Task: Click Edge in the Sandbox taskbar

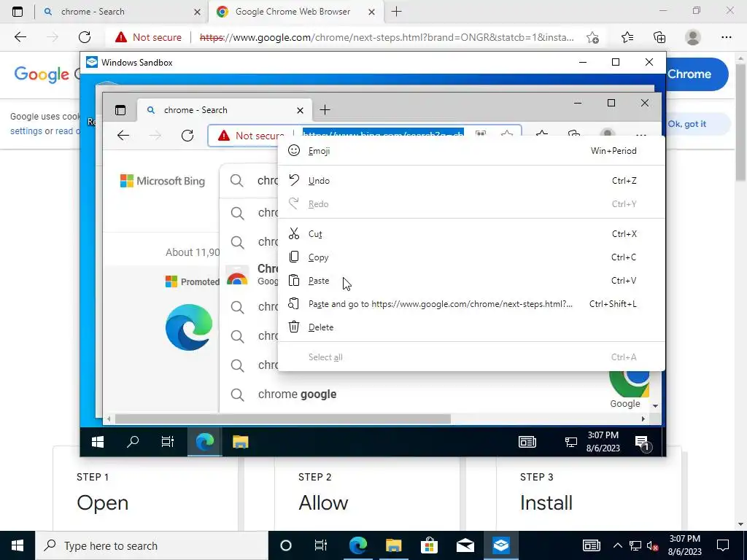Action: click(204, 443)
